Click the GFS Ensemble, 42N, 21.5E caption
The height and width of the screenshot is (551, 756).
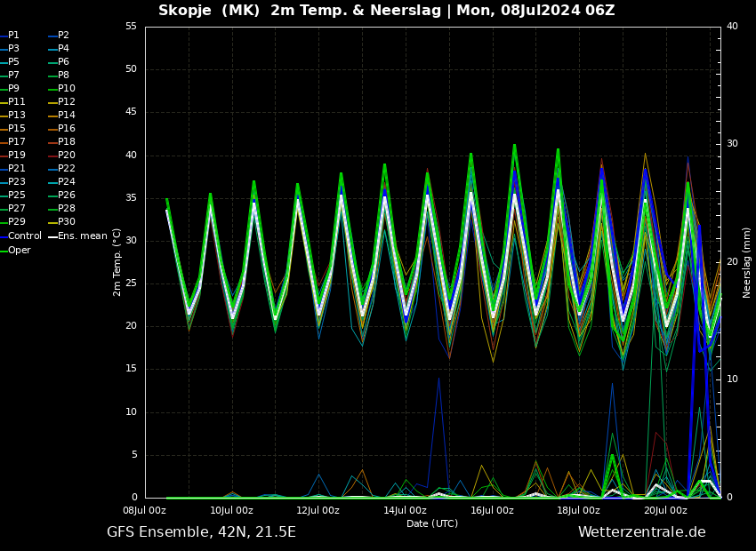(201, 532)
